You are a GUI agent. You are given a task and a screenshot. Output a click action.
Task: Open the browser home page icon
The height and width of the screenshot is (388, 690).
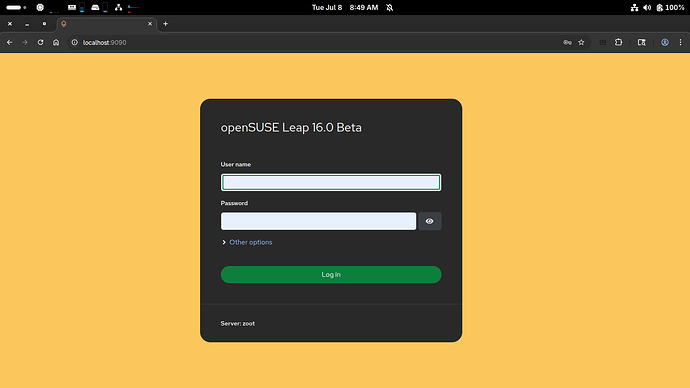[x=56, y=43]
